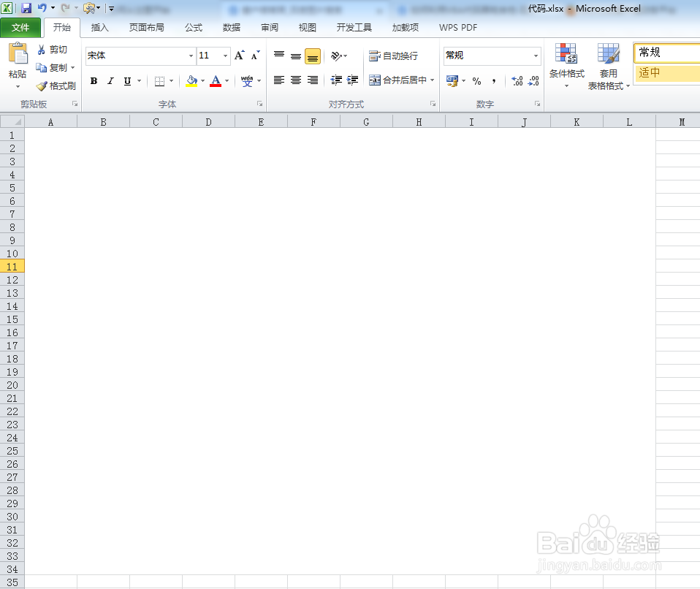Toggle align text right
The width and height of the screenshot is (700, 589).
click(313, 80)
